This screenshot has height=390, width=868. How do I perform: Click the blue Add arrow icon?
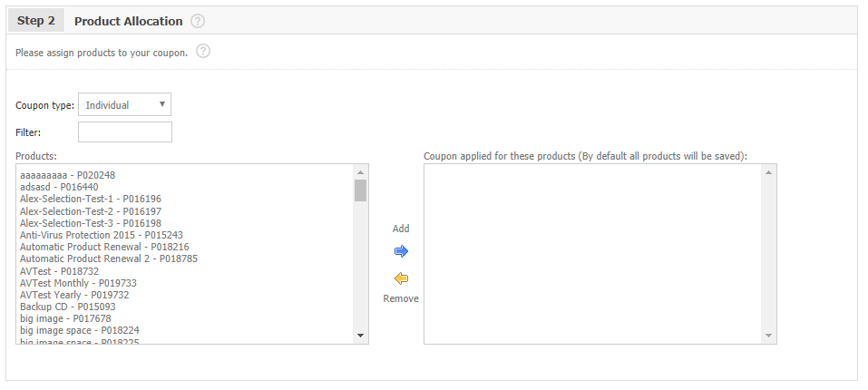click(401, 251)
